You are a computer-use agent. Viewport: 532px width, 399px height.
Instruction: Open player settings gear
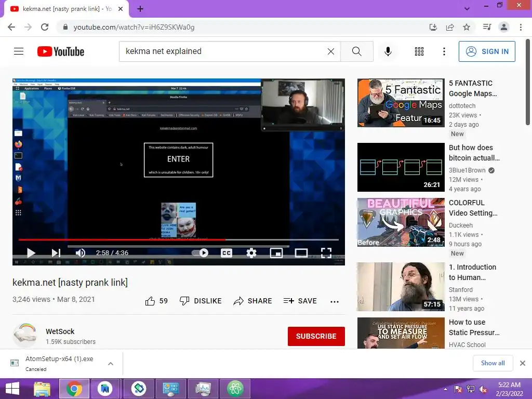[x=251, y=253]
